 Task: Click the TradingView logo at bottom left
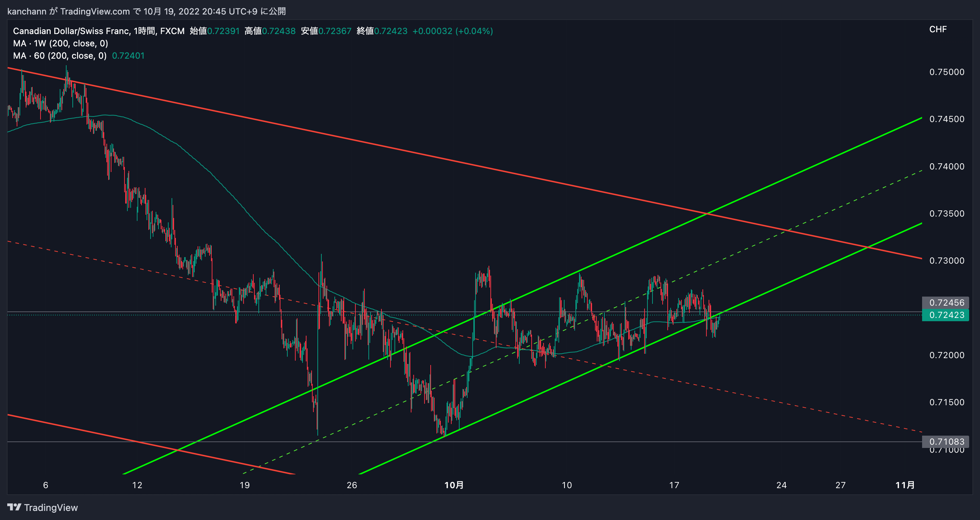(42, 507)
